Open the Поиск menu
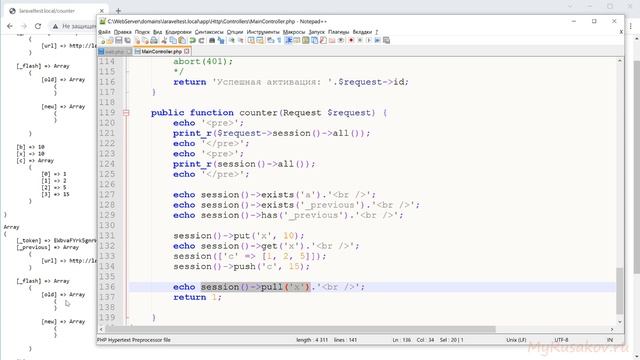 142,32
